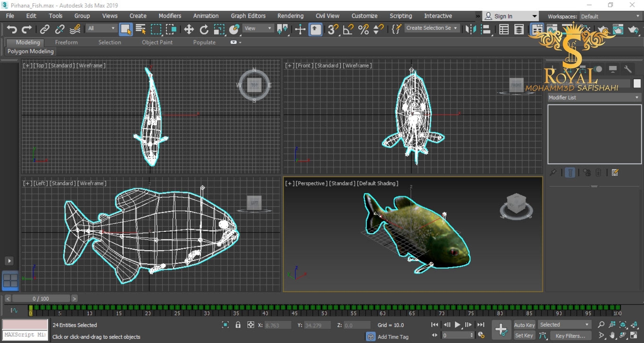644x343 pixels.
Task: Go to the end frame
Action: click(480, 324)
